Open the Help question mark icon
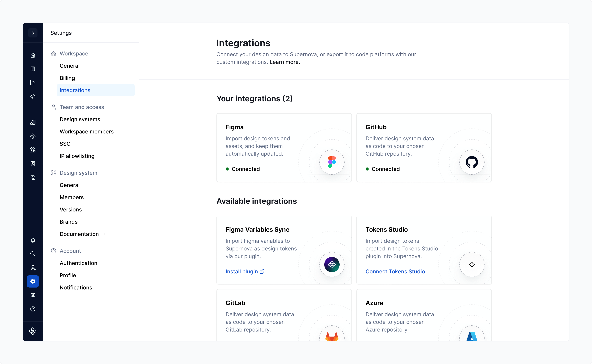Screen dimensions: 592x364 click(x=33, y=309)
